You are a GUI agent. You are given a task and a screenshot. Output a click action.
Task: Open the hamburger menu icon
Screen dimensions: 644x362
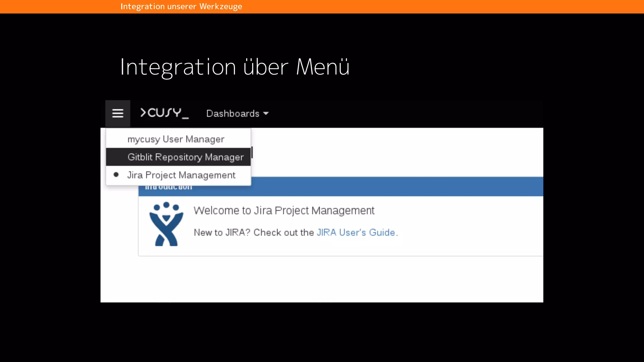pos(118,113)
